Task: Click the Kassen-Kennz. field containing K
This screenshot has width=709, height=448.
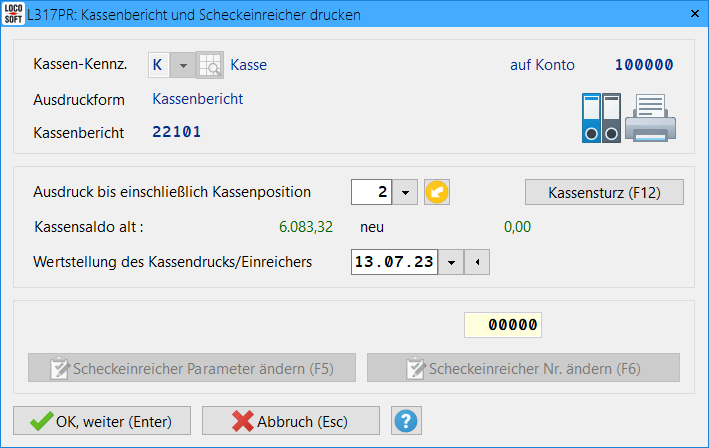Action: pyautogui.click(x=158, y=65)
